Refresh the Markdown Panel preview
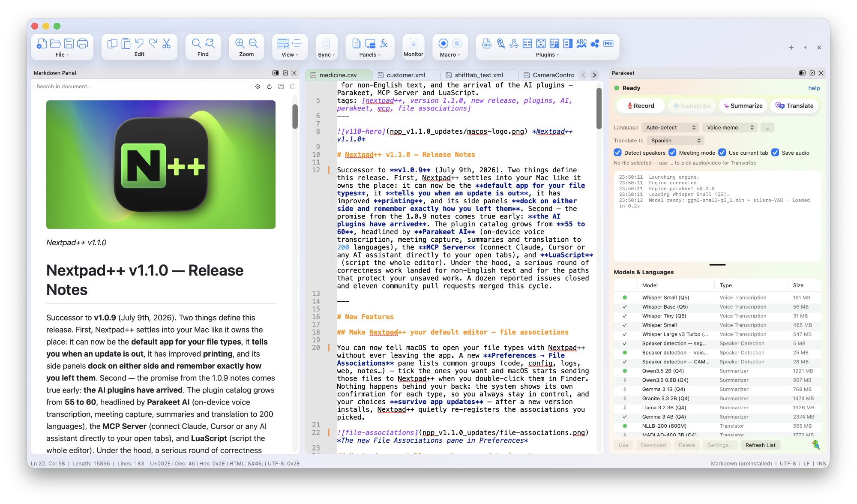Screen dimensions: 857x504 point(270,87)
